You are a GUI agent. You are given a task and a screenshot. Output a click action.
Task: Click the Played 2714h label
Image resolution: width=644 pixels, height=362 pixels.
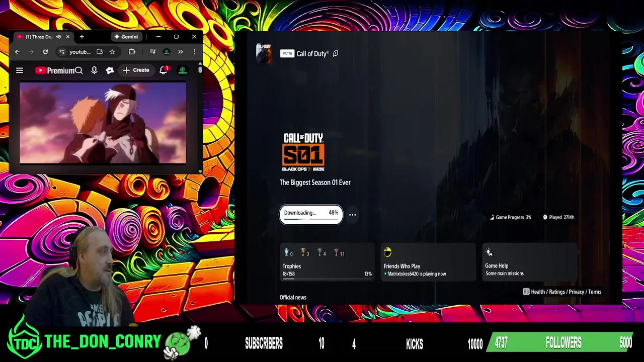coord(558,217)
